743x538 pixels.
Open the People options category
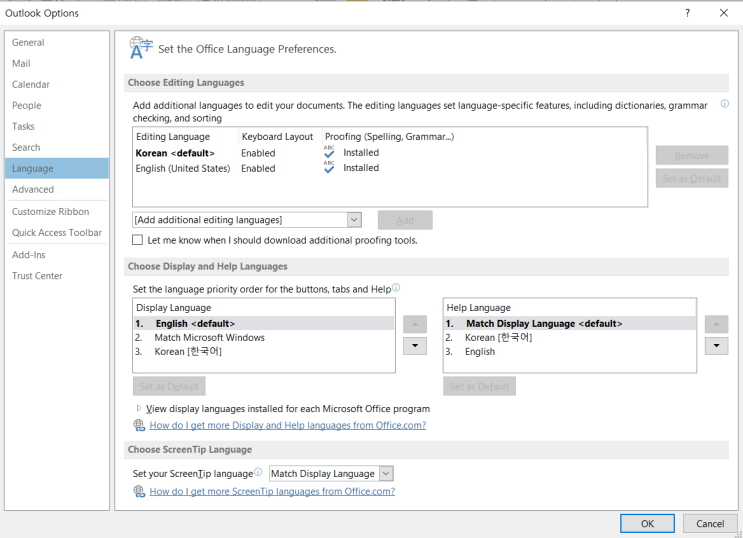(x=57, y=105)
